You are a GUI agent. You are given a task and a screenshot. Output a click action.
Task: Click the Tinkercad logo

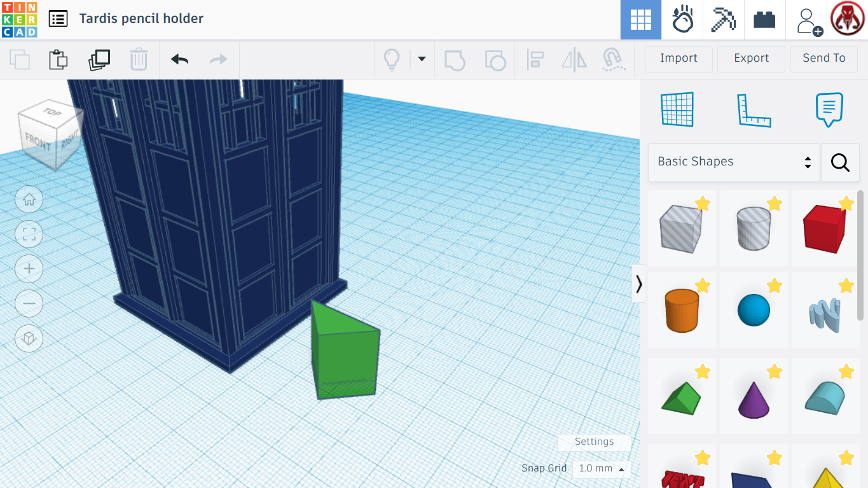pyautogui.click(x=20, y=20)
